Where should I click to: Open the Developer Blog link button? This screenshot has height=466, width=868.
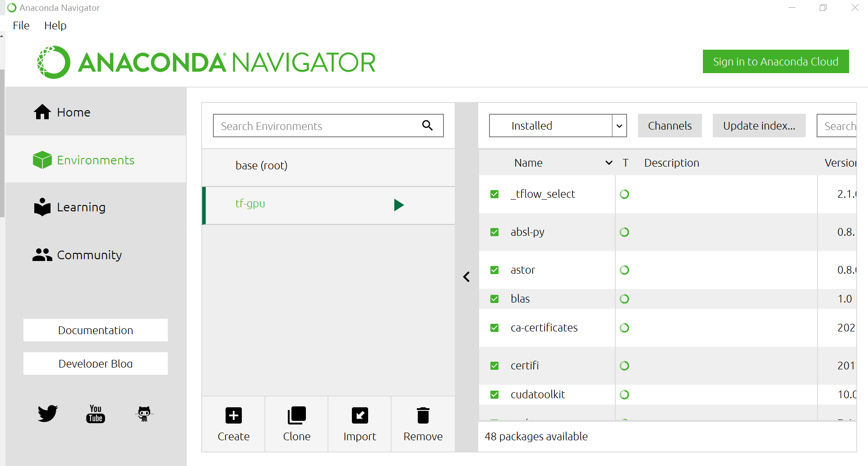[x=96, y=363]
